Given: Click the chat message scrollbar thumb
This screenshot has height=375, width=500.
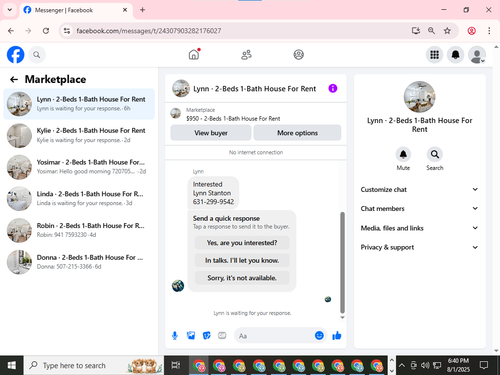Looking at the screenshot, I should coord(342,262).
